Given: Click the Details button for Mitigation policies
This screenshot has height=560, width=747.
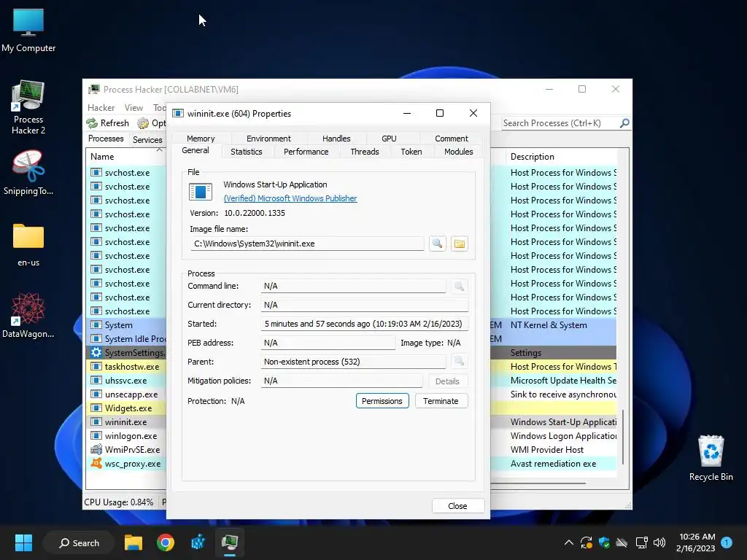Looking at the screenshot, I should [x=447, y=381].
